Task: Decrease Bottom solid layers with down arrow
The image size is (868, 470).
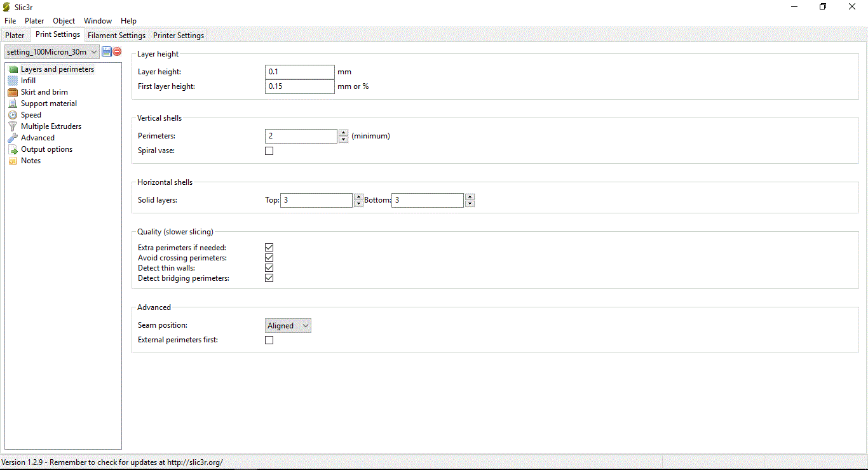Action: (x=470, y=204)
